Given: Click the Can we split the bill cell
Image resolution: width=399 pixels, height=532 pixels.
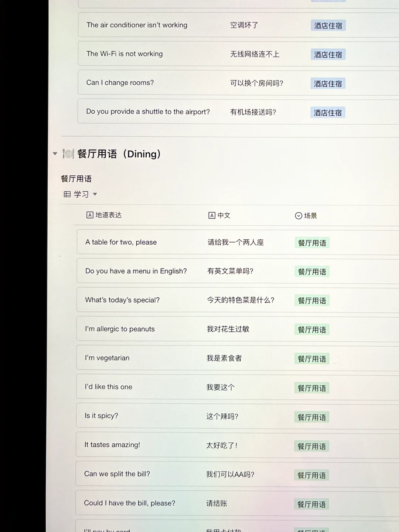Looking at the screenshot, I should 117,474.
